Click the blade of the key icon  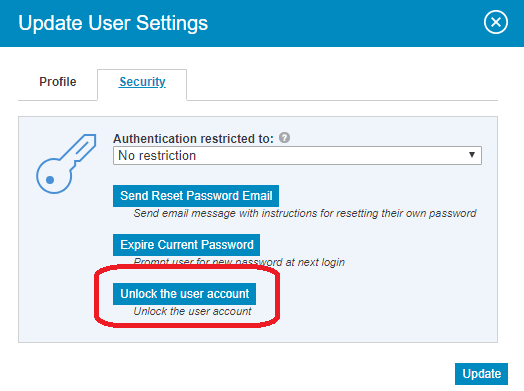[83, 149]
